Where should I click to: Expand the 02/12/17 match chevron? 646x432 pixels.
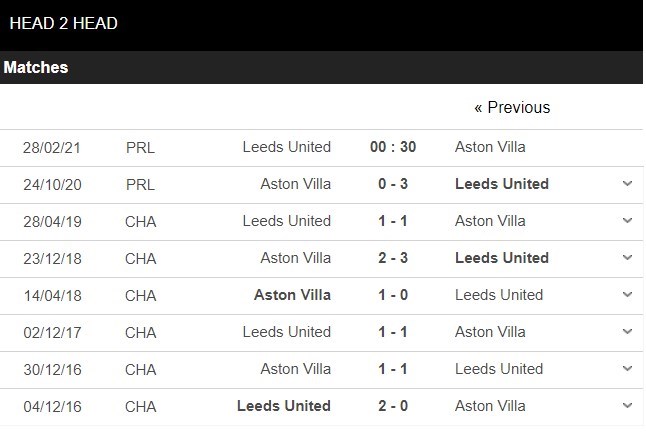(x=627, y=332)
